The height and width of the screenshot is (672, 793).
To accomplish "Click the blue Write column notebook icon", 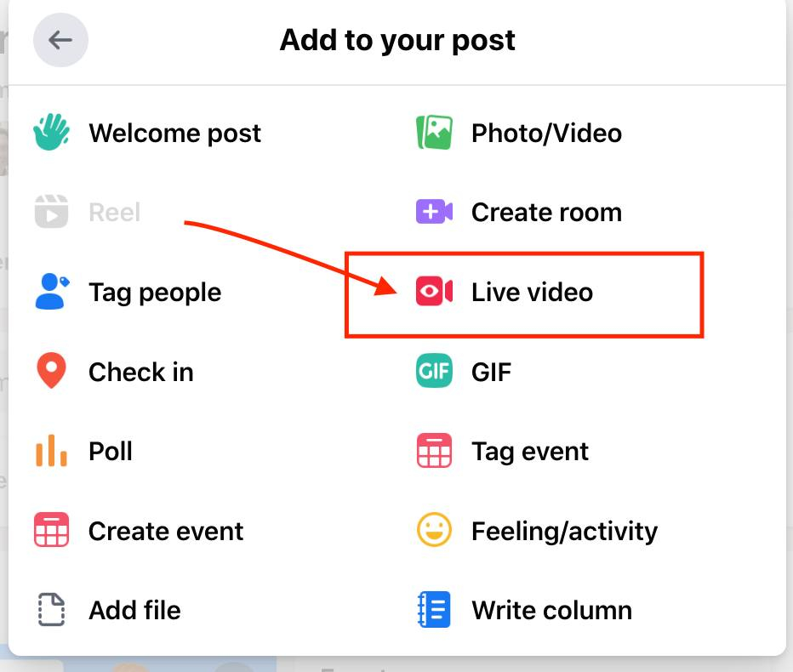I will pyautogui.click(x=434, y=609).
